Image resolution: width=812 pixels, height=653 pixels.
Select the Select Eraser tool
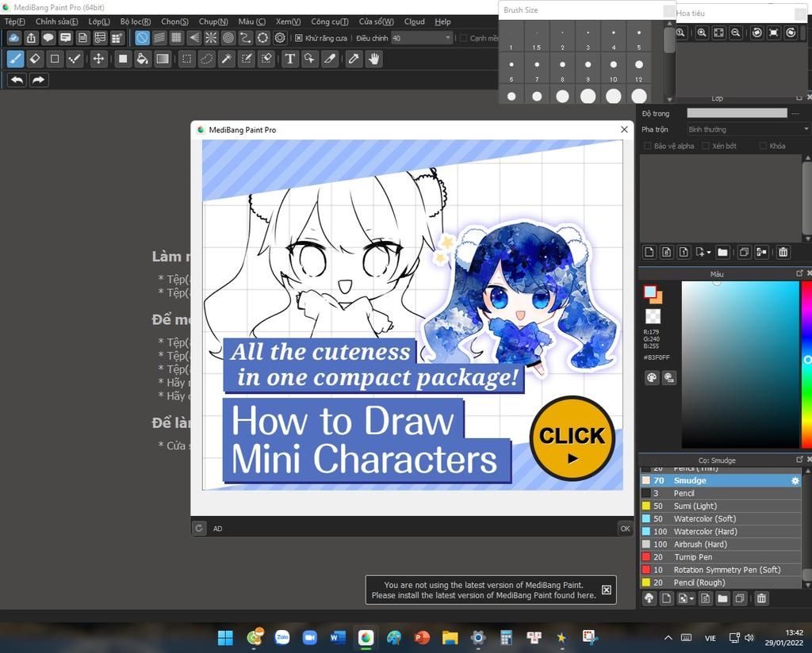click(266, 59)
